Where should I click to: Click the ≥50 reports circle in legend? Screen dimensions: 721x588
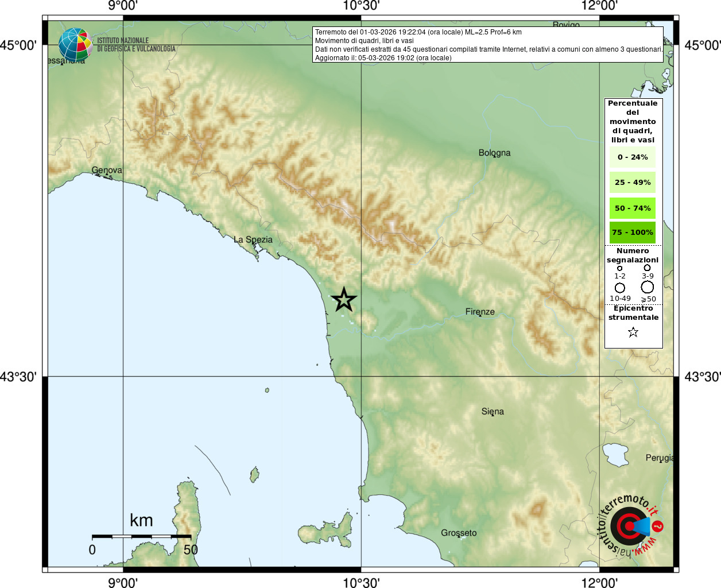[x=648, y=287]
